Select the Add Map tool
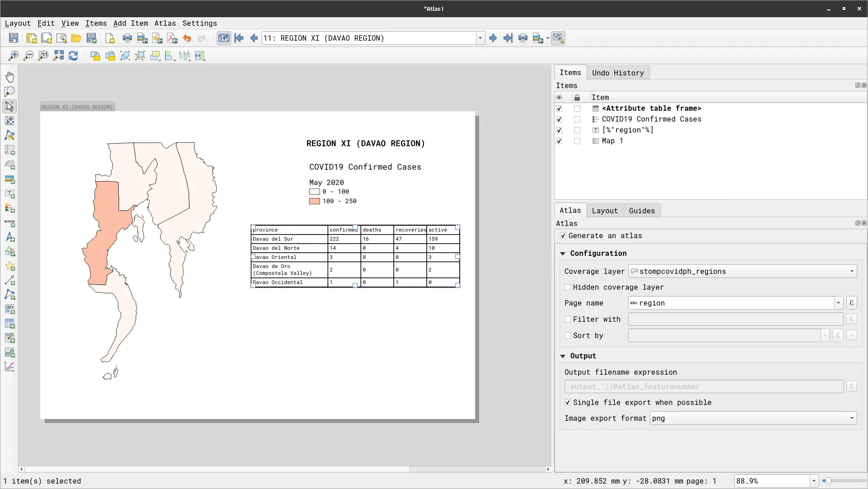 [x=10, y=150]
